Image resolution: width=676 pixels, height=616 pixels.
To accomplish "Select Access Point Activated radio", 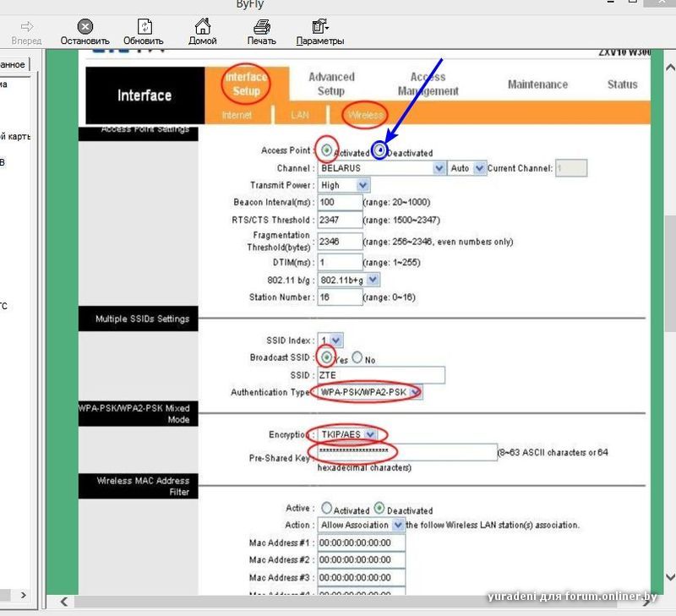I will pos(326,150).
